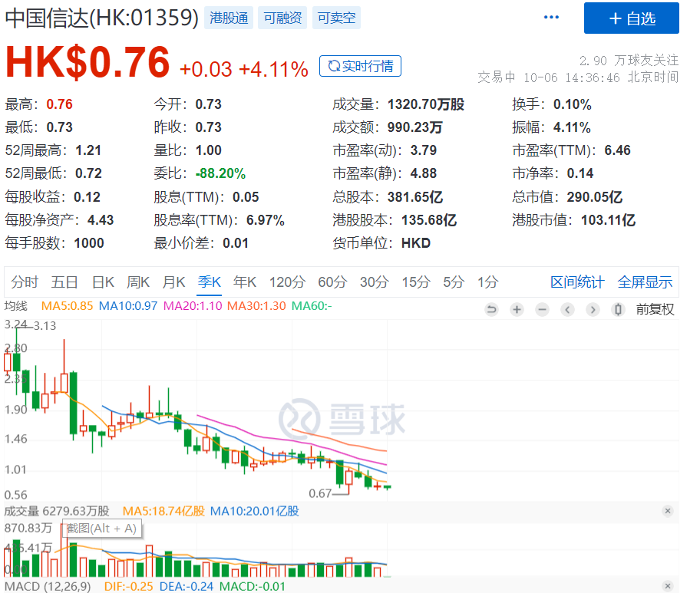Open the 1分 chart tab
Image resolution: width=700 pixels, height=593 pixels.
pyautogui.click(x=487, y=282)
